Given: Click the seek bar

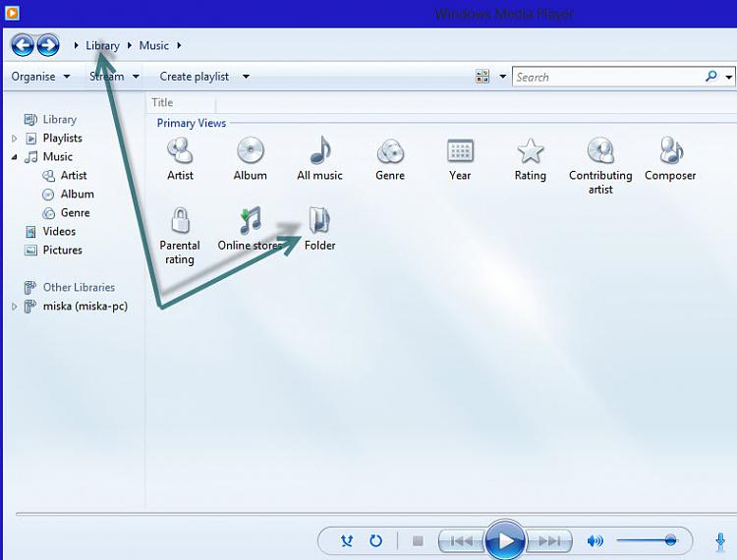Looking at the screenshot, I should (x=376, y=514).
